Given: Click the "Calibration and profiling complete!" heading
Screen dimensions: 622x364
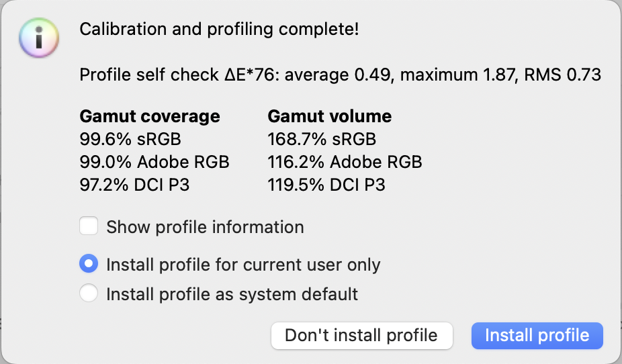Looking at the screenshot, I should click(220, 29).
